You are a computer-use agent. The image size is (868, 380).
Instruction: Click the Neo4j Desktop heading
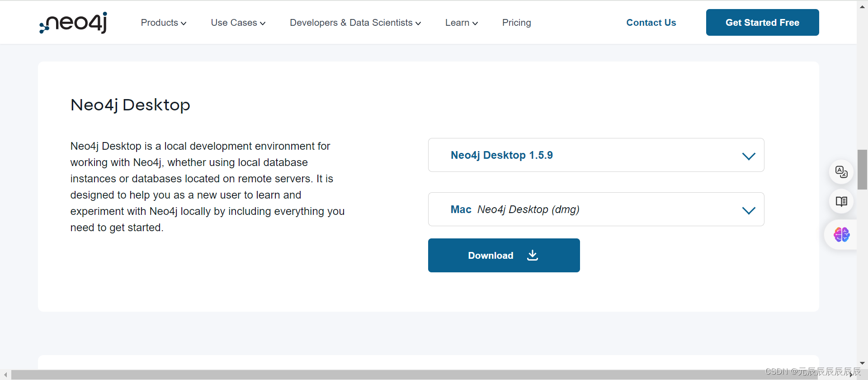(130, 105)
